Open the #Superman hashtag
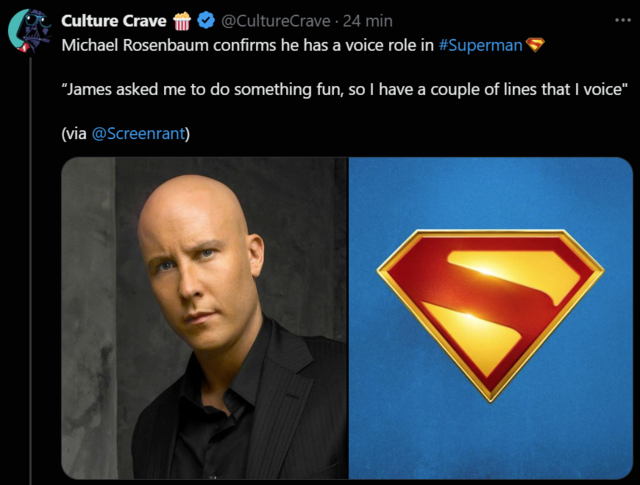This screenshot has height=485, width=640. [480, 45]
